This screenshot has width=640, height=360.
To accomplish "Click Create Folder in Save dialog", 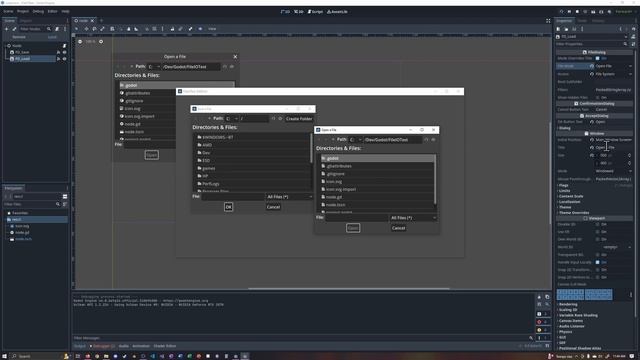I will [299, 119].
